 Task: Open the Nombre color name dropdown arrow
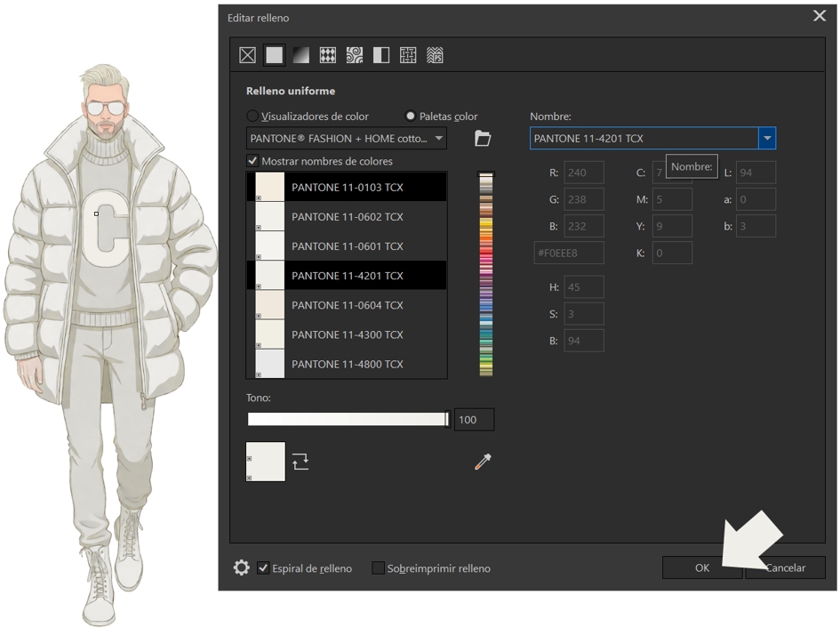(x=766, y=138)
